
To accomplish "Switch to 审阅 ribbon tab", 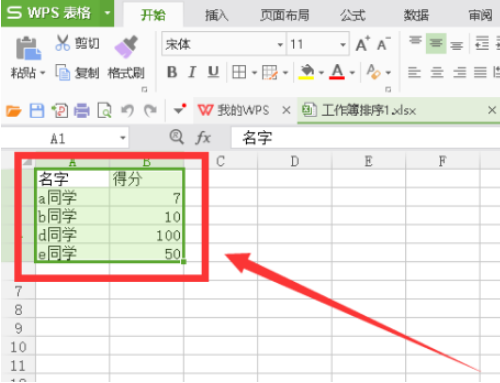I will click(x=480, y=15).
